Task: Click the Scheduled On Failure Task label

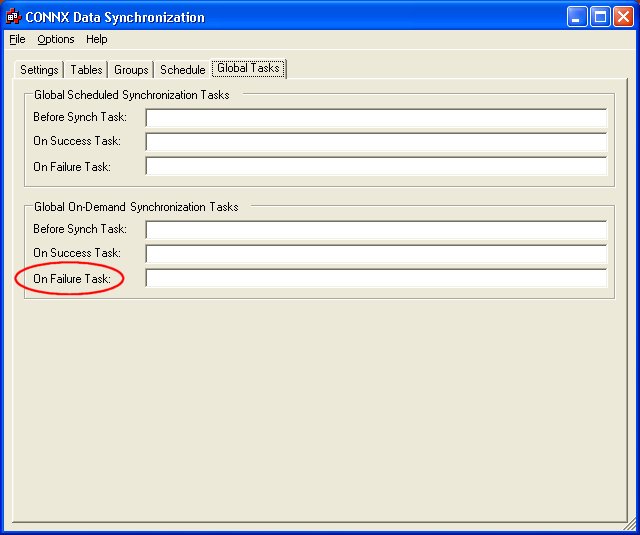Action: (72, 167)
